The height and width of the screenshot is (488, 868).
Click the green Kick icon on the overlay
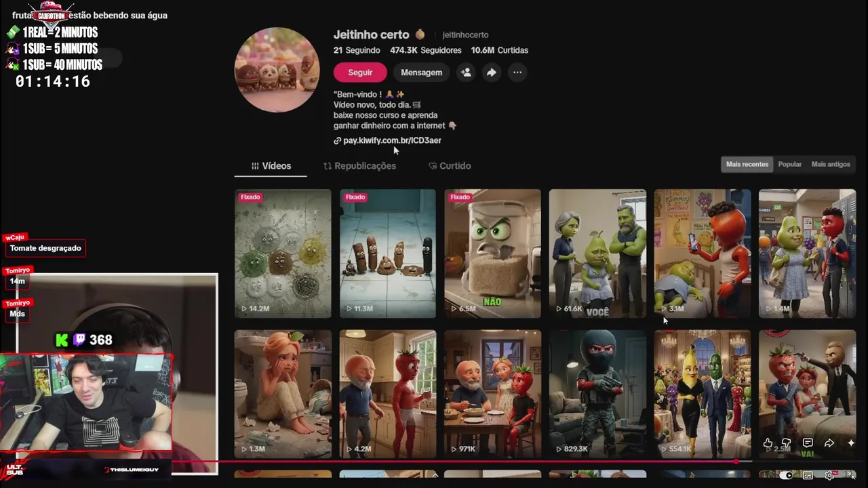(62, 340)
